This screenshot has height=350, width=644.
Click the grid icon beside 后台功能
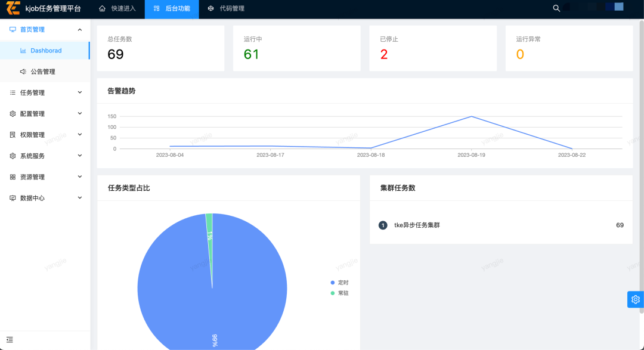(x=156, y=8)
